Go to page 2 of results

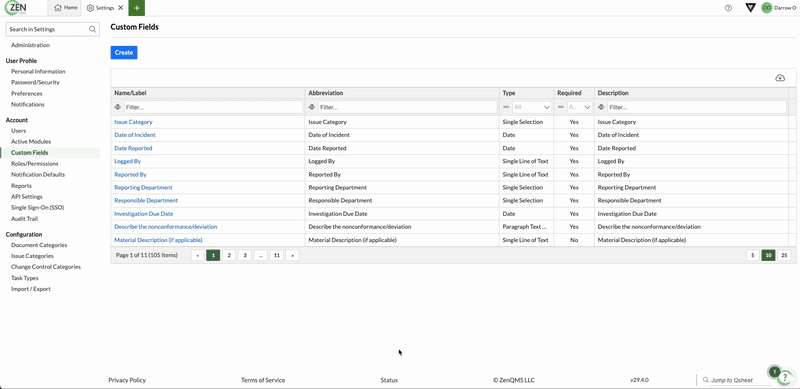coord(229,255)
